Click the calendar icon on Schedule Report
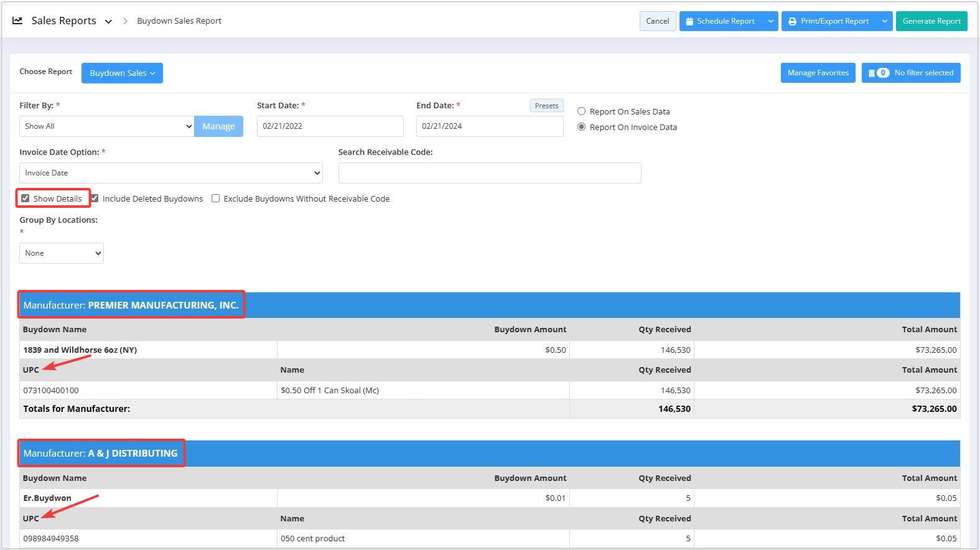The height and width of the screenshot is (550, 980). (x=689, y=21)
